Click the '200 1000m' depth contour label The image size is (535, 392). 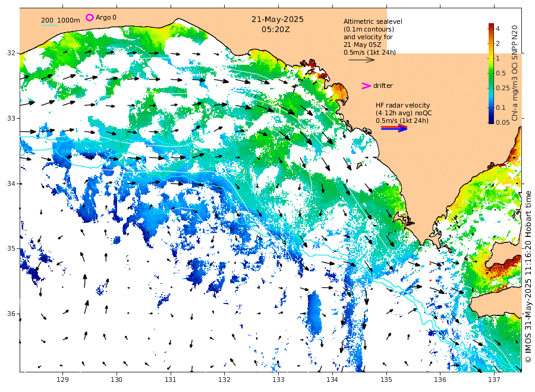pos(61,20)
